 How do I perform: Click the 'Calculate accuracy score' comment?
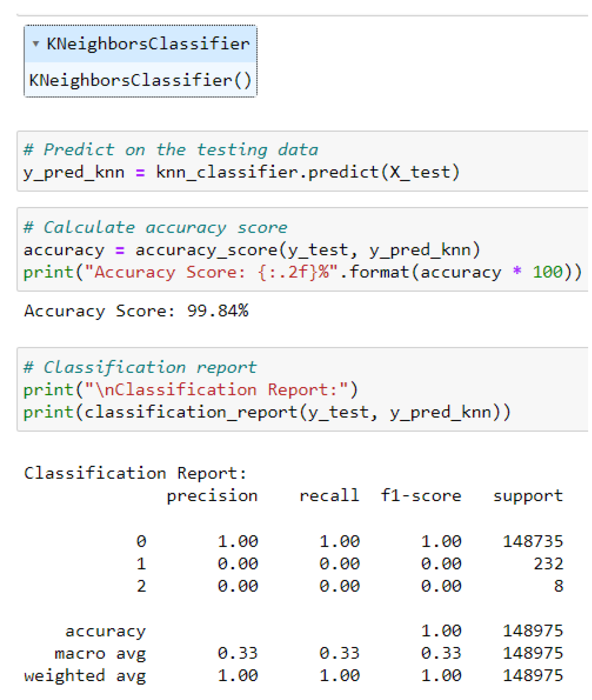pyautogui.click(x=156, y=227)
